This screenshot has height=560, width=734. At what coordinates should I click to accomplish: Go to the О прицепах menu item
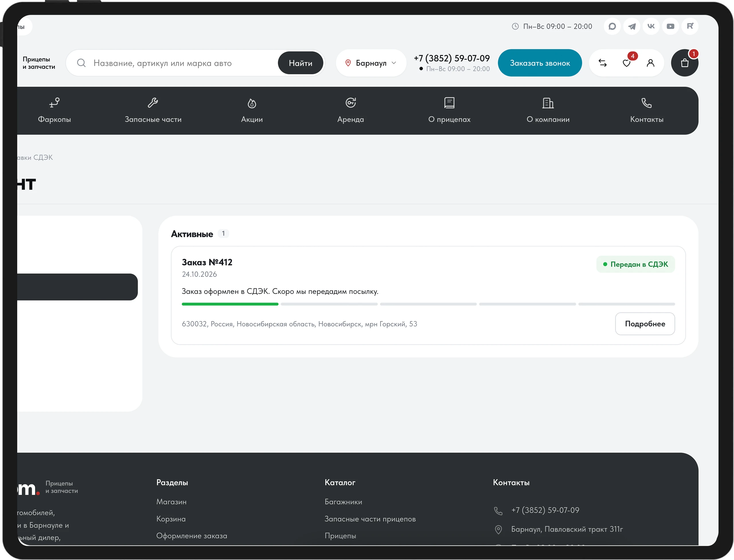pos(449,111)
